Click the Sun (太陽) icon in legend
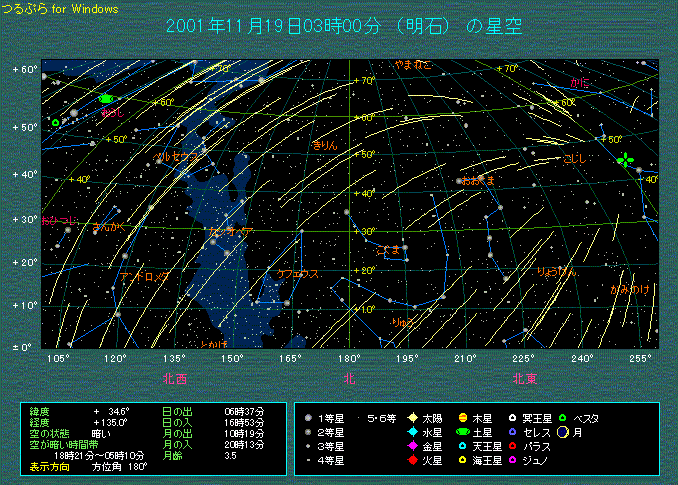The image size is (678, 485). pos(412,417)
